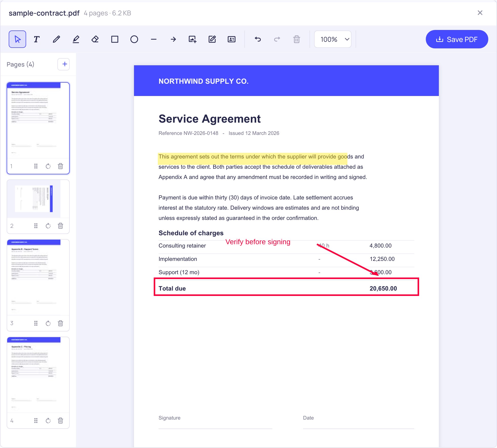Viewport: 497px width, 448px height.
Task: Rotate page 4
Action: (x=48, y=421)
